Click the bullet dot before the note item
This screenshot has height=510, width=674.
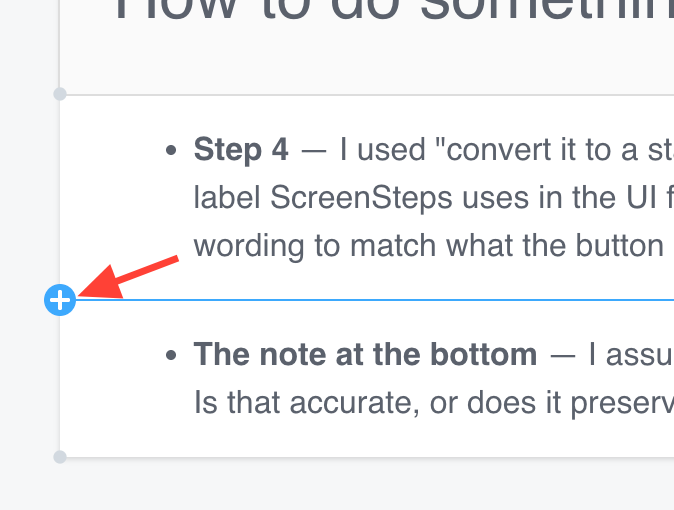click(x=171, y=355)
